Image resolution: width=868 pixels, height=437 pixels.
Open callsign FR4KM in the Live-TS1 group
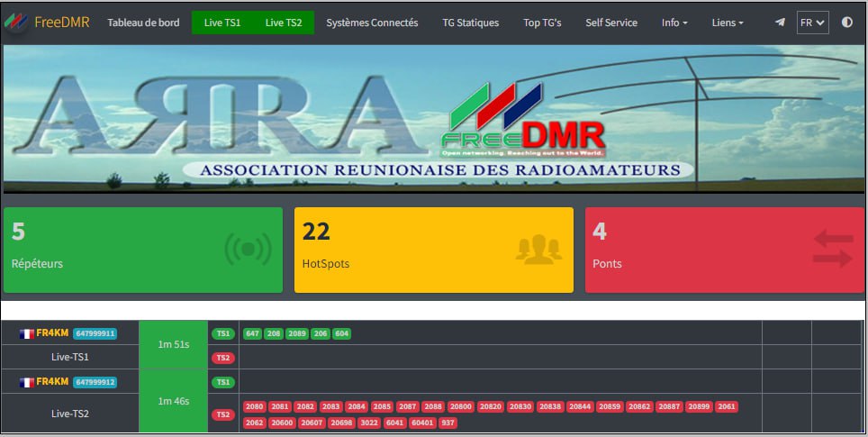pos(52,332)
